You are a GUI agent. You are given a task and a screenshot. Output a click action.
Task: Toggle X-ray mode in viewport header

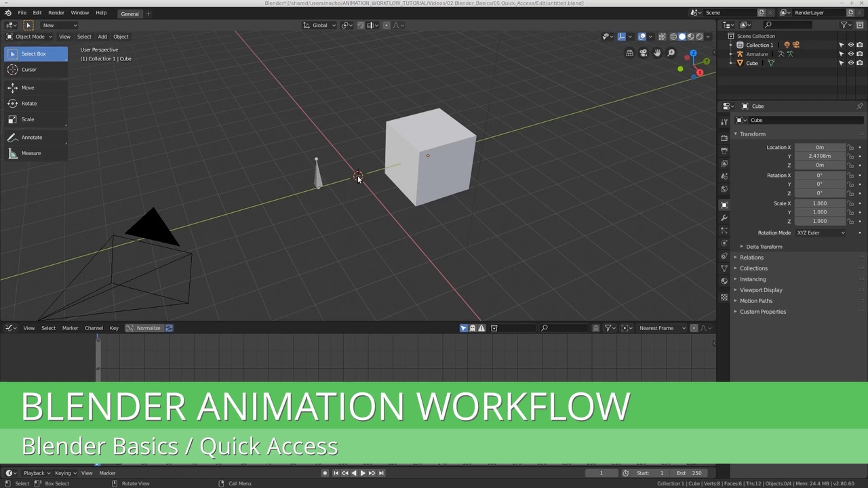point(662,37)
